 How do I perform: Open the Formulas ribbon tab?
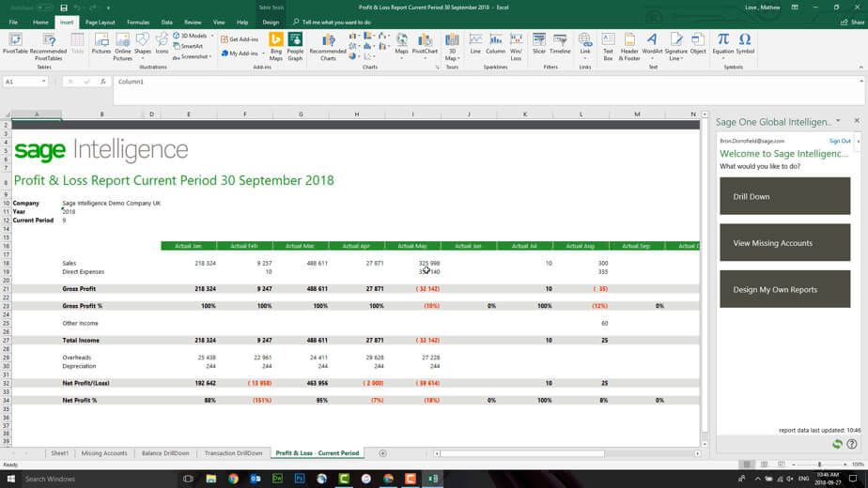[138, 22]
